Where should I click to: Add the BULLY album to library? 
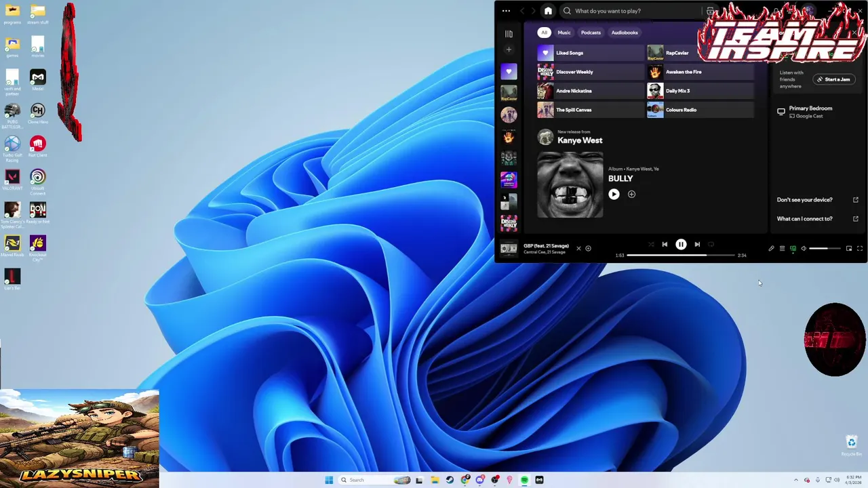(x=631, y=194)
